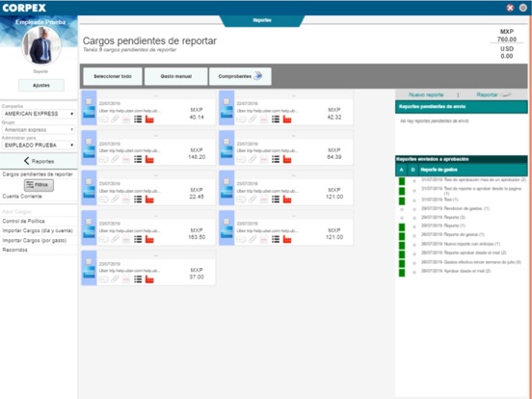Click the red factory icon on 148.20 charge
532x399 pixels.
point(149,159)
